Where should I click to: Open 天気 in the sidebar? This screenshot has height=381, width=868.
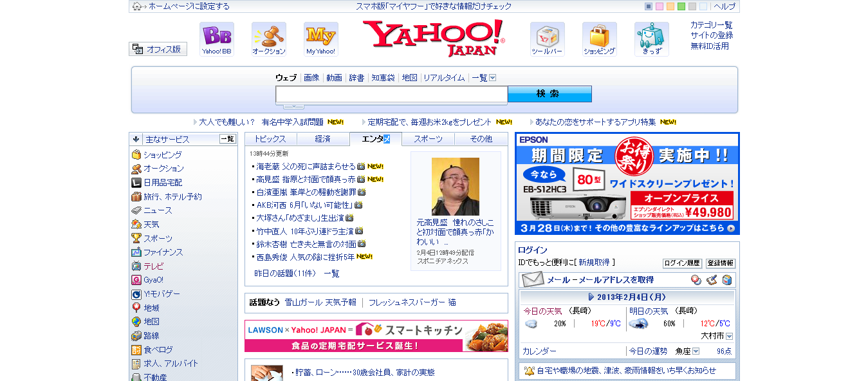tap(151, 225)
